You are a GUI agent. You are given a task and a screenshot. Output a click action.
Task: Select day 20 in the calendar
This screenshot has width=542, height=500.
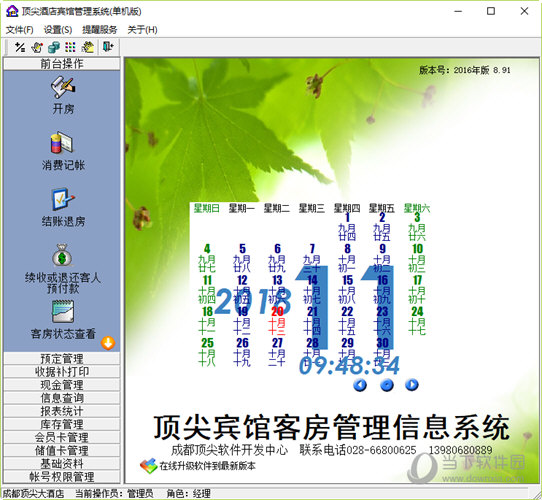pyautogui.click(x=277, y=311)
